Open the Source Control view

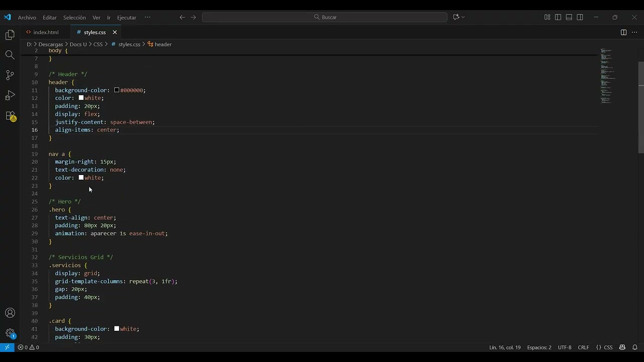point(10,75)
